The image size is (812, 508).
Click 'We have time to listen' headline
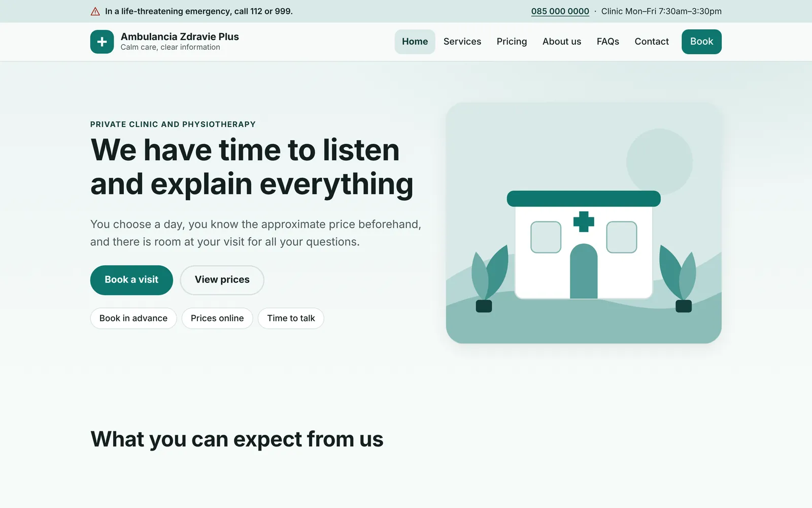[245, 150]
